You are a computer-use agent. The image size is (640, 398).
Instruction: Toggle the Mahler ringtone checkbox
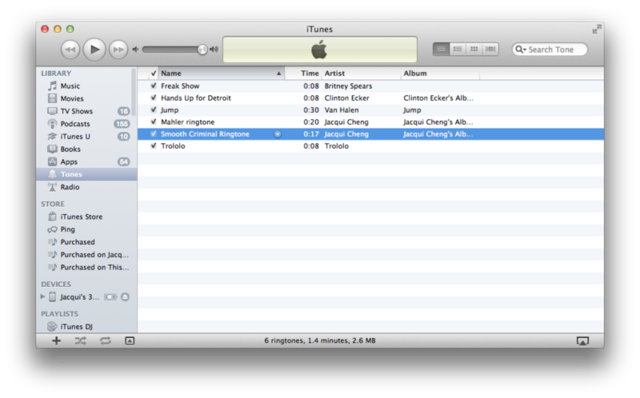(153, 122)
